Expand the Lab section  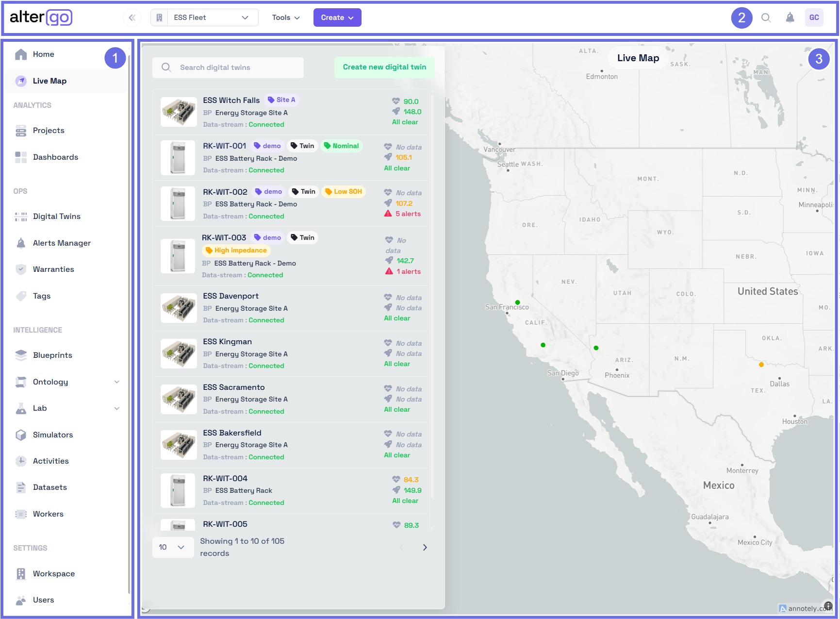[116, 408]
